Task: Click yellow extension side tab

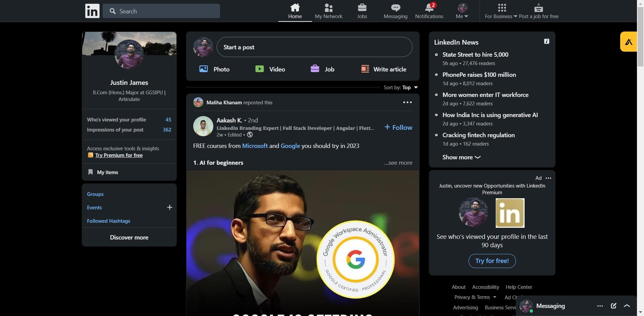Action: 628,42
